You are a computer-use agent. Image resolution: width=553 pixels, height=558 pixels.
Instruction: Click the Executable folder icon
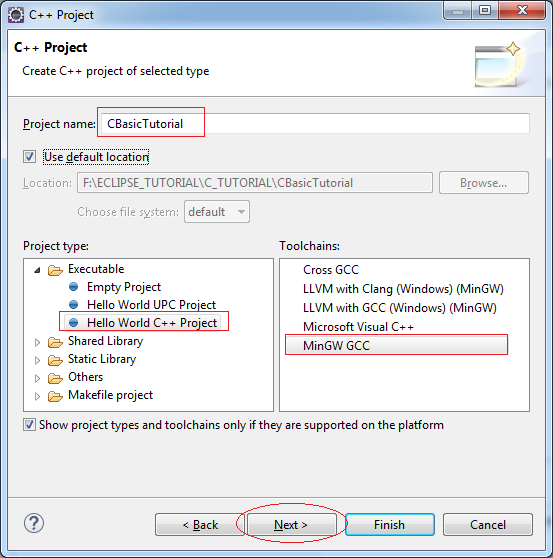(55, 270)
